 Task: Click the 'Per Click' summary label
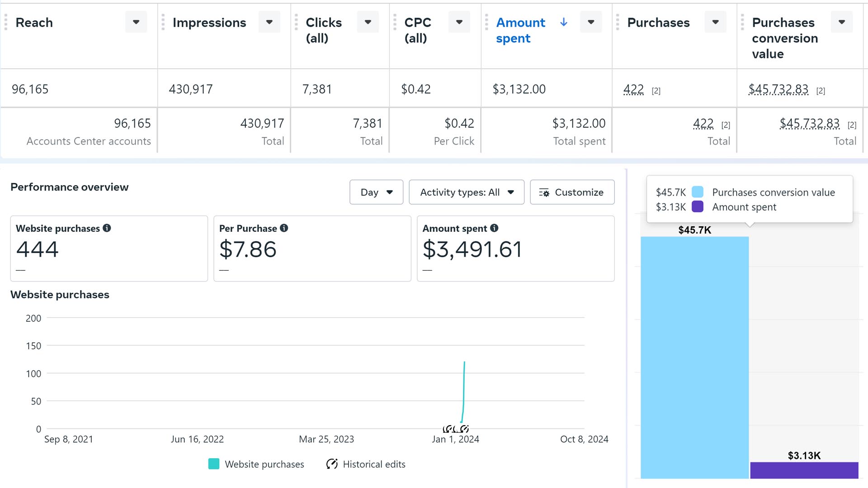point(454,141)
